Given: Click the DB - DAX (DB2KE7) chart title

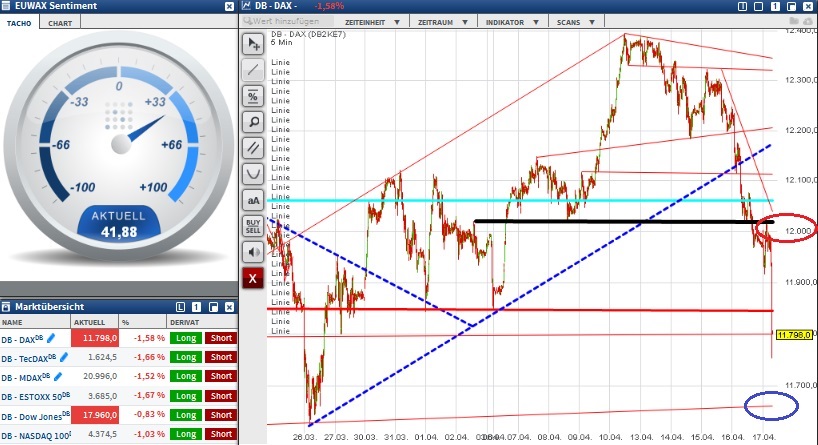Looking at the screenshot, I should 308,34.
